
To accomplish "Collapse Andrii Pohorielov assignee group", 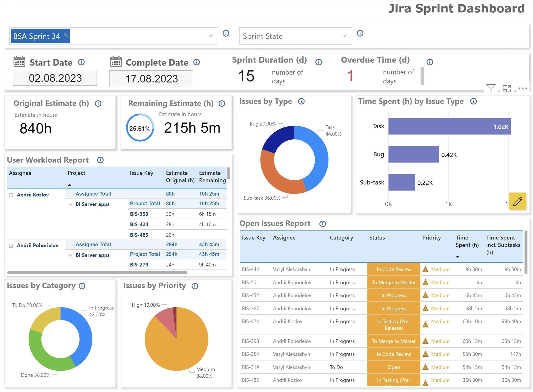I will 11,246.
